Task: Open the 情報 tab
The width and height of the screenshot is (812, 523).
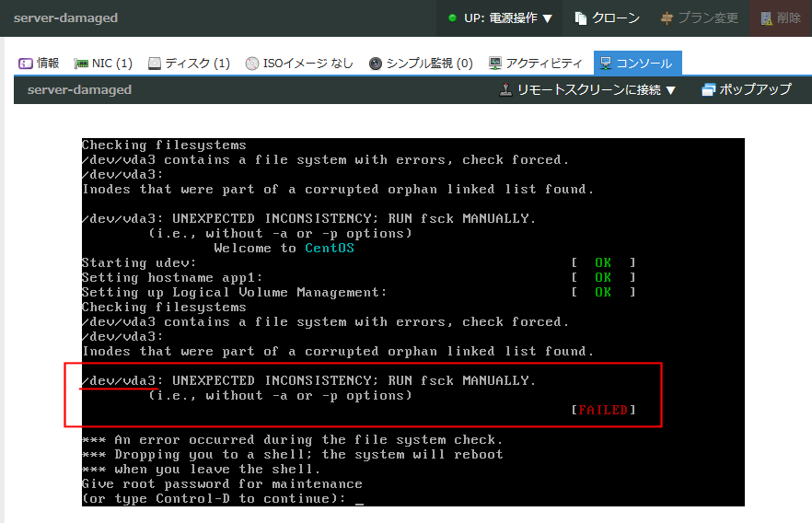Action: (x=40, y=64)
